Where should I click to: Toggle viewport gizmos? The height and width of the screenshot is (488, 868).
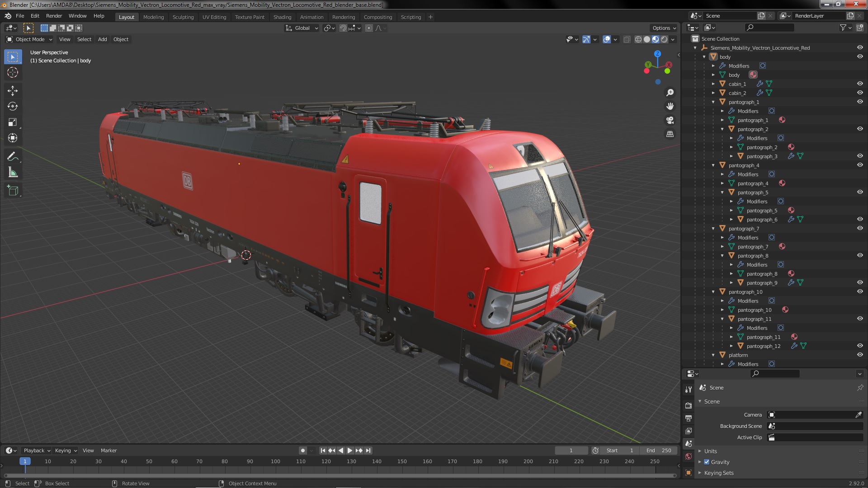point(586,39)
